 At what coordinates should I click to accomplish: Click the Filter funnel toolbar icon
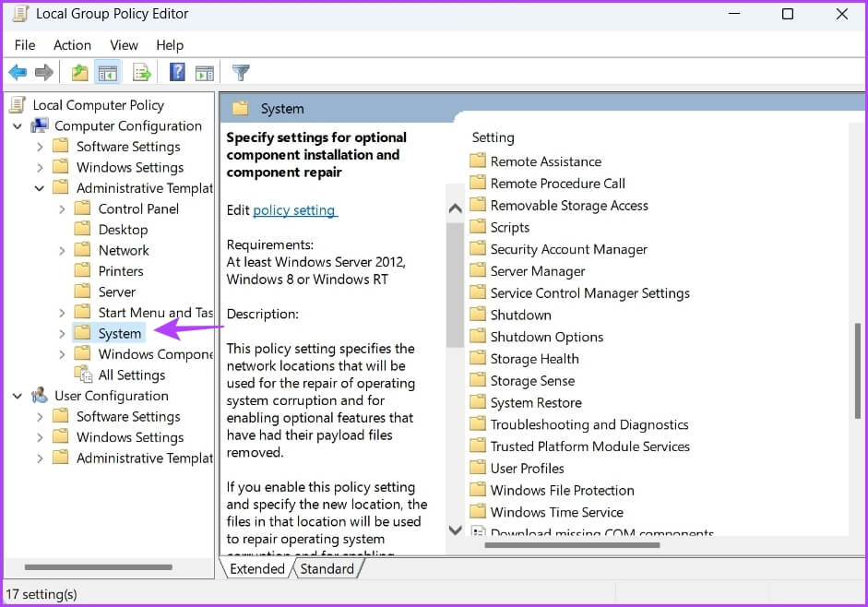click(241, 72)
